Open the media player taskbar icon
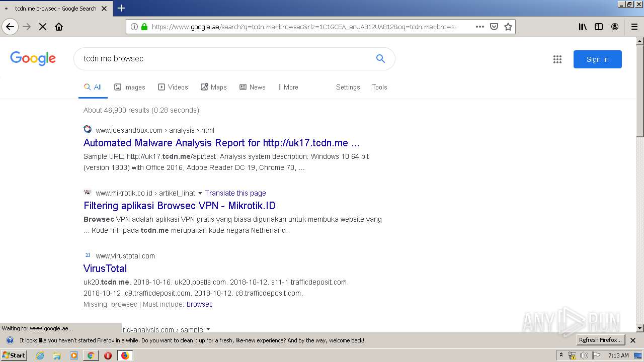Screen dimensions: 644x362 [x=74, y=355]
